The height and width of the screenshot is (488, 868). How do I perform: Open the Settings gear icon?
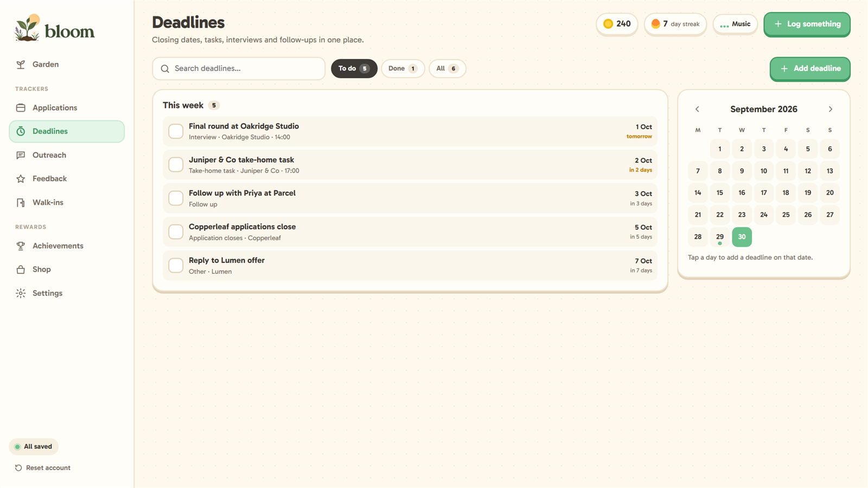click(x=21, y=293)
